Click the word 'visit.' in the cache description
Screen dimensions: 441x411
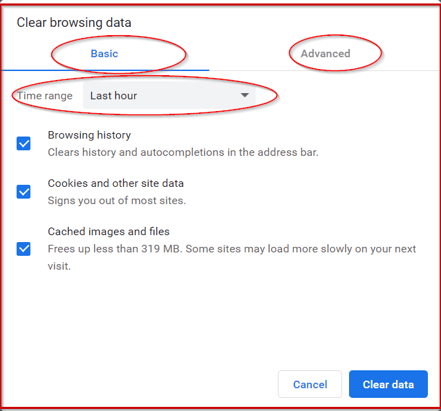point(59,266)
